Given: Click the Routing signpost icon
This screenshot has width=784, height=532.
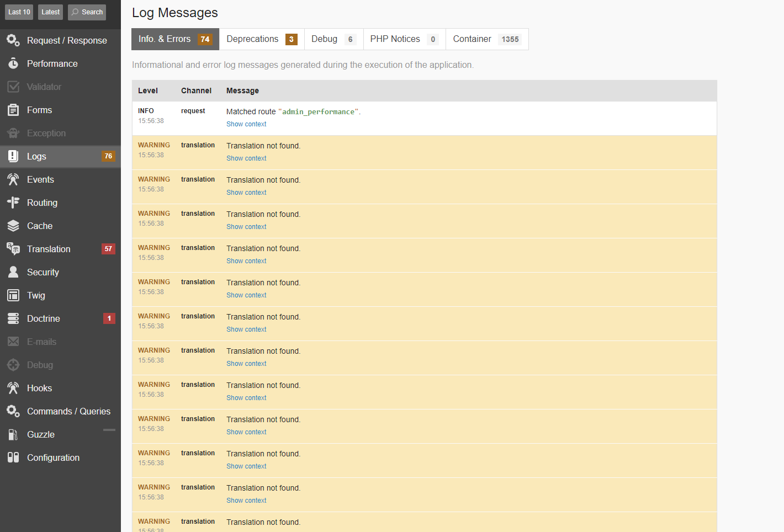Looking at the screenshot, I should [x=13, y=203].
